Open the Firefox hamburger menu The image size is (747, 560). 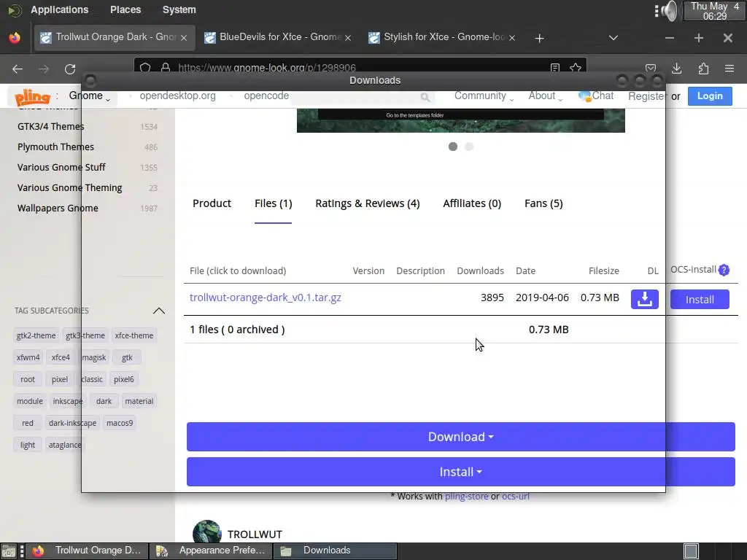pos(729,69)
